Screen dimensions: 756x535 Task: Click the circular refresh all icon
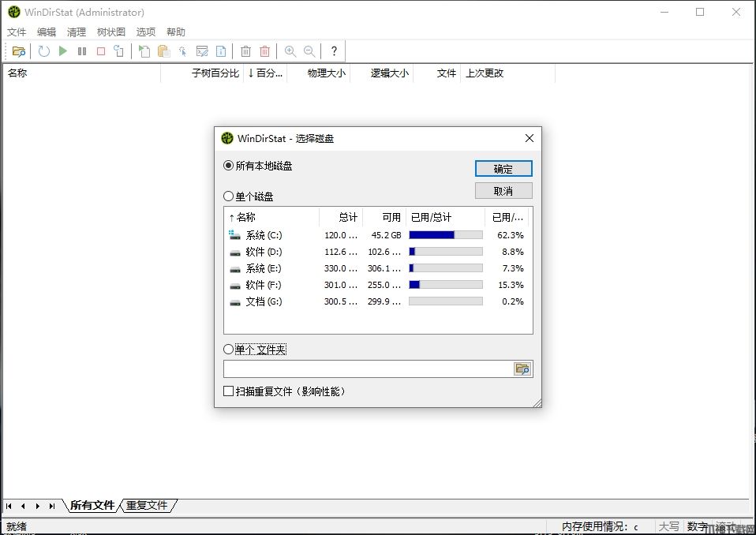pos(44,51)
